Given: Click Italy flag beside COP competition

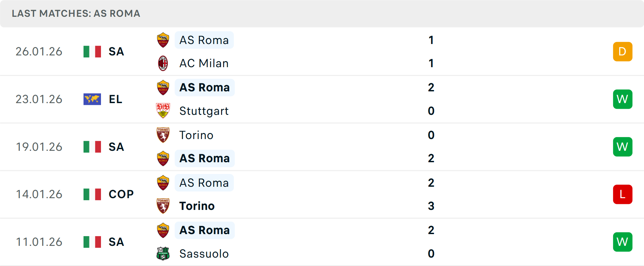Looking at the screenshot, I should click(92, 194).
